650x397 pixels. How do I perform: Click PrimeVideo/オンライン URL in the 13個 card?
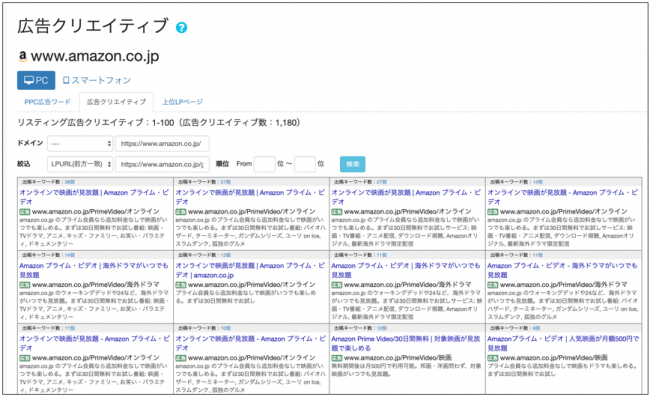tap(252, 285)
